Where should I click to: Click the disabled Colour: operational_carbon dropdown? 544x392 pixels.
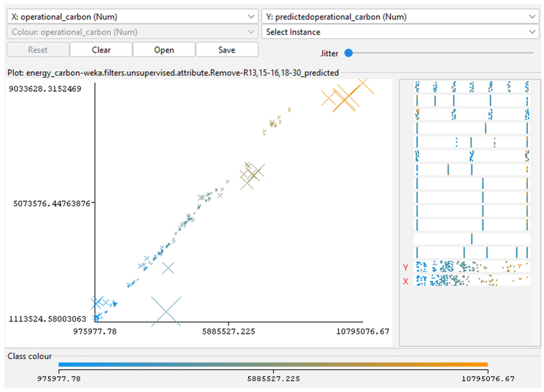pos(132,32)
